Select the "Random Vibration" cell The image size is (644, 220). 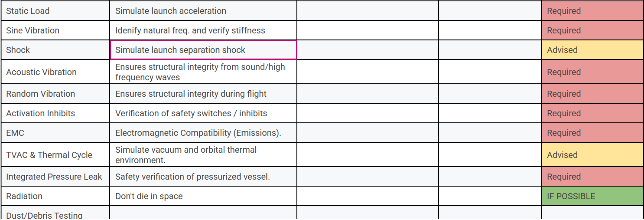55,94
